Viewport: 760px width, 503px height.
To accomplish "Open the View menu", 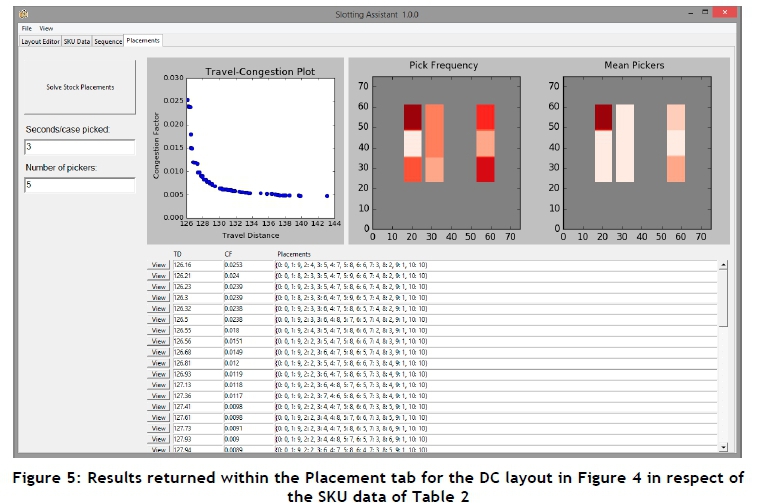I will [x=46, y=28].
